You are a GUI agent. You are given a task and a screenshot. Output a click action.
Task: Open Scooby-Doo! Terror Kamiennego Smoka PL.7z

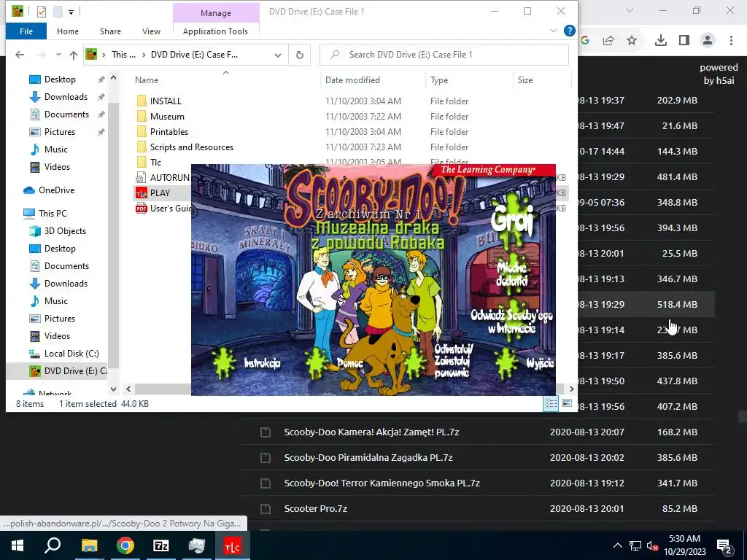[382, 483]
